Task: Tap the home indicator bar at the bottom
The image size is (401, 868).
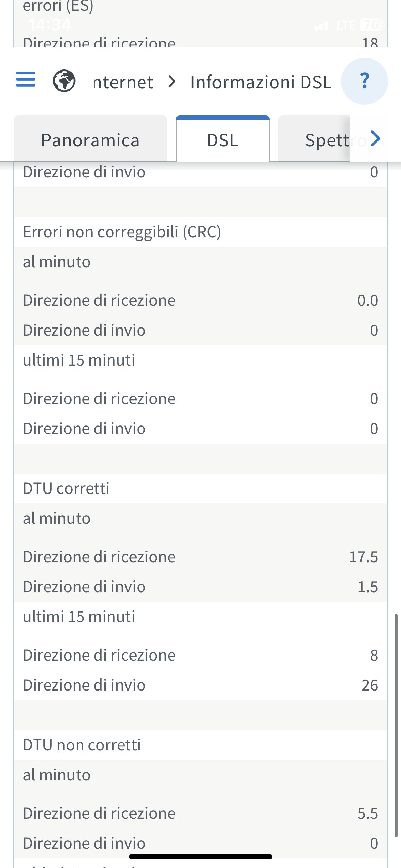Action: (201, 857)
